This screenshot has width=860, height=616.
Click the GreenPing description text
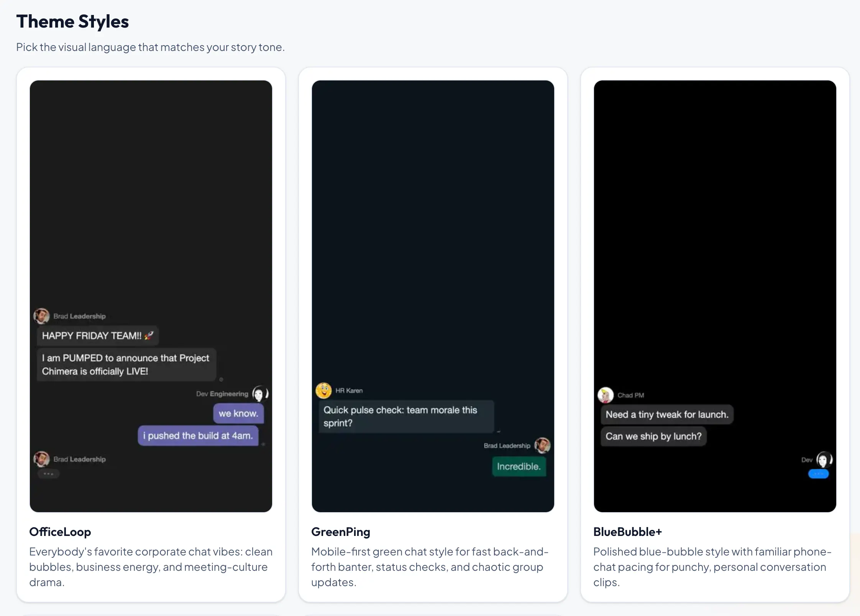pos(430,567)
